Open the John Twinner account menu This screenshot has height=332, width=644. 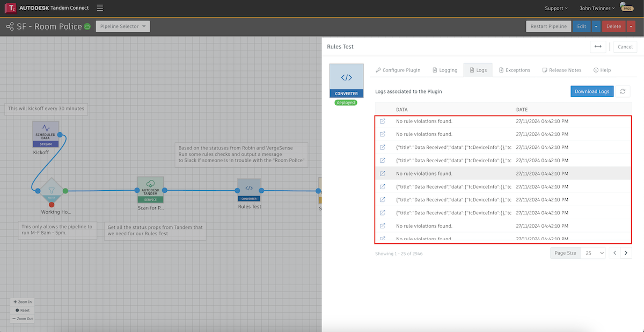(597, 8)
